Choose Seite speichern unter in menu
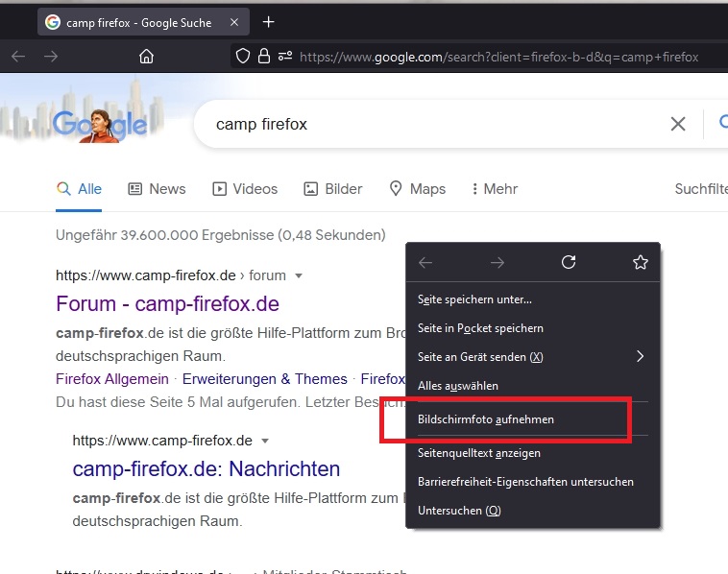 [x=474, y=299]
